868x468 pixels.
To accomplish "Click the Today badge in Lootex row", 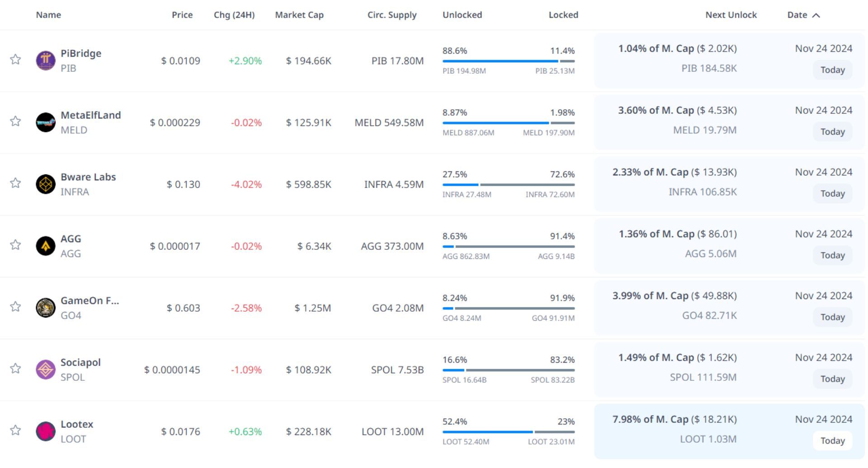I will pos(832,440).
